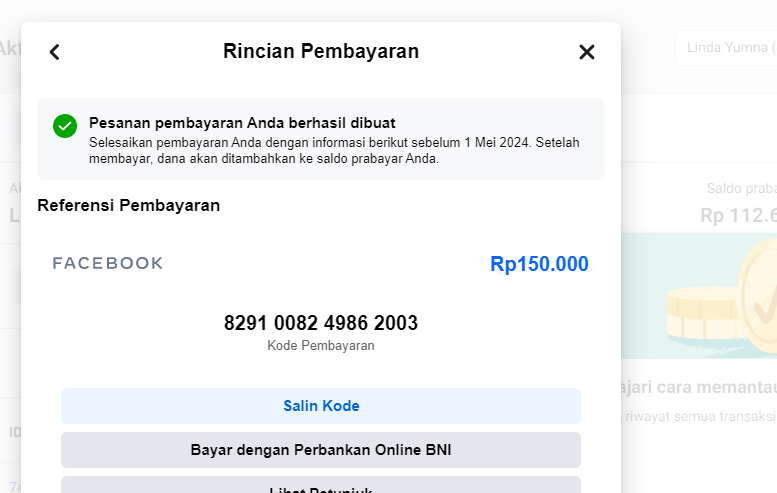Click the riwayat semua transaksi text
Viewport: 777px width, 493px height.
coord(700,416)
